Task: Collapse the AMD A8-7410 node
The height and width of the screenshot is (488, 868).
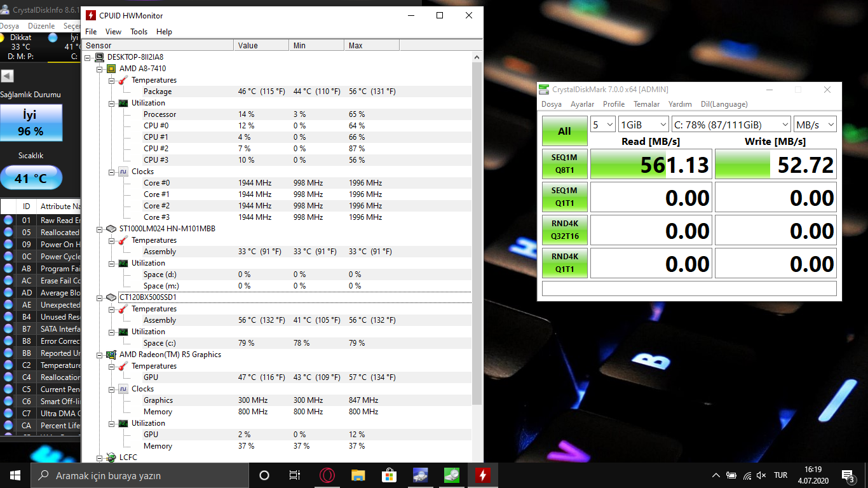Action: 99,69
